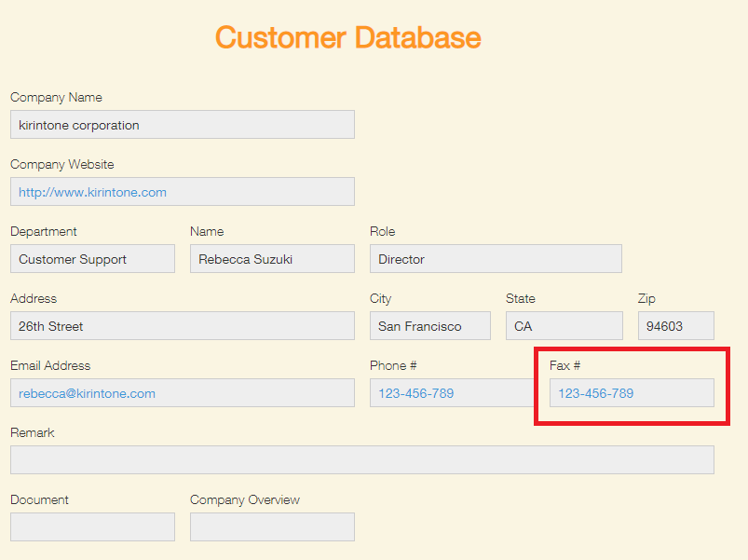The width and height of the screenshot is (748, 560).
Task: Click the fax number link under Fax #
Action: click(595, 393)
